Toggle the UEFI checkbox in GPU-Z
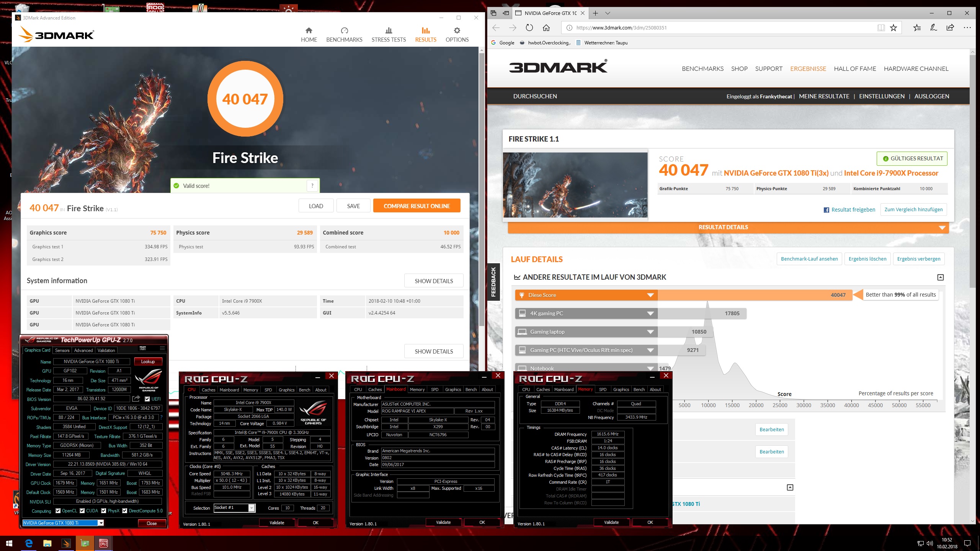The width and height of the screenshot is (980, 551). 147,399
